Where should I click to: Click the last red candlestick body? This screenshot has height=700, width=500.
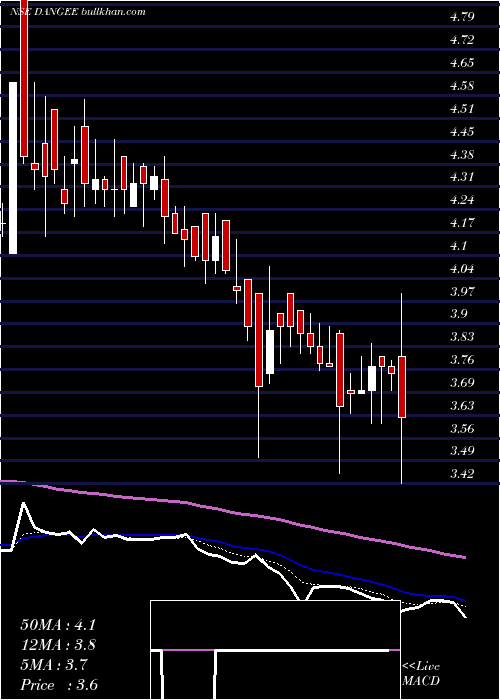click(402, 387)
